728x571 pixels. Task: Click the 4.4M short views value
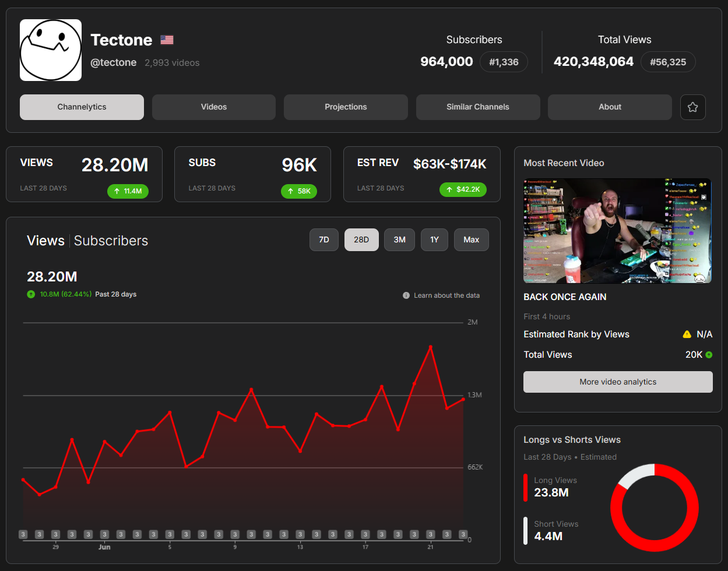tap(548, 536)
